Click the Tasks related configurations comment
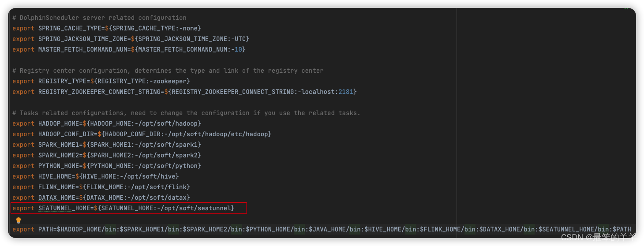644x246 pixels. 186,113
